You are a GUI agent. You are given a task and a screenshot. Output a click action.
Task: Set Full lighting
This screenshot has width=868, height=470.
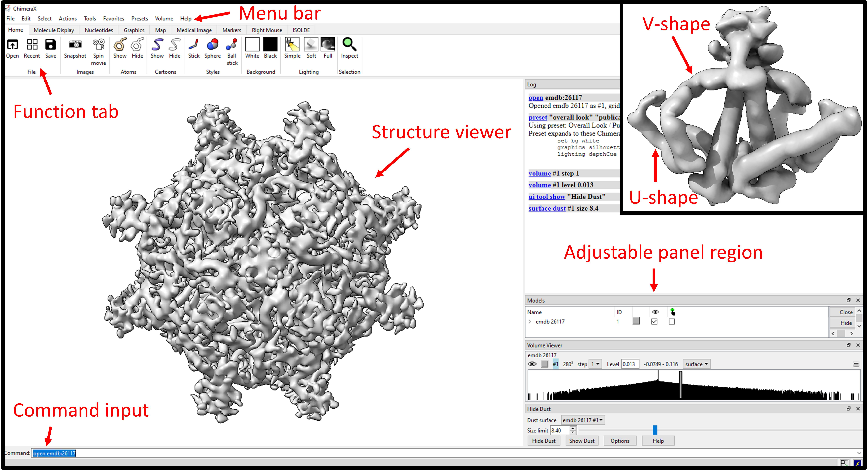328,44
